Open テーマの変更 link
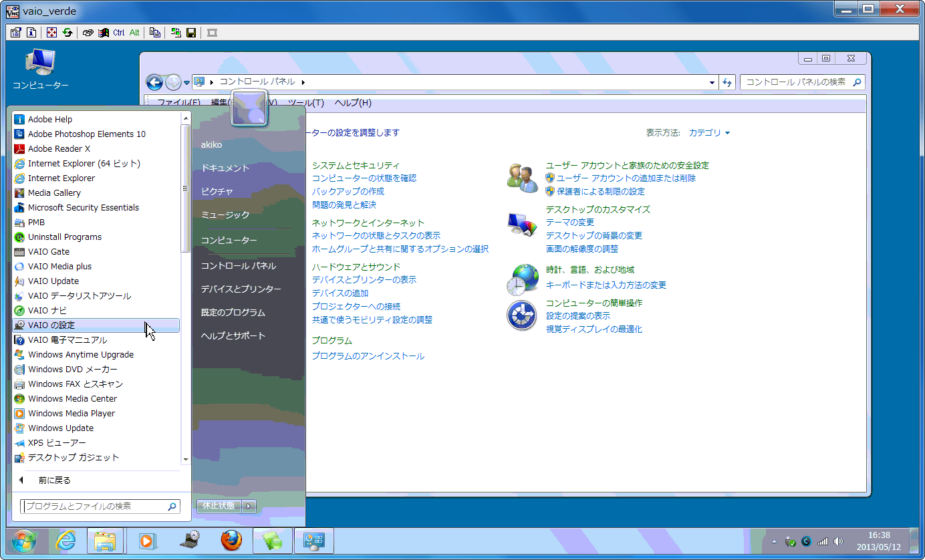The height and width of the screenshot is (560, 925). click(x=570, y=223)
